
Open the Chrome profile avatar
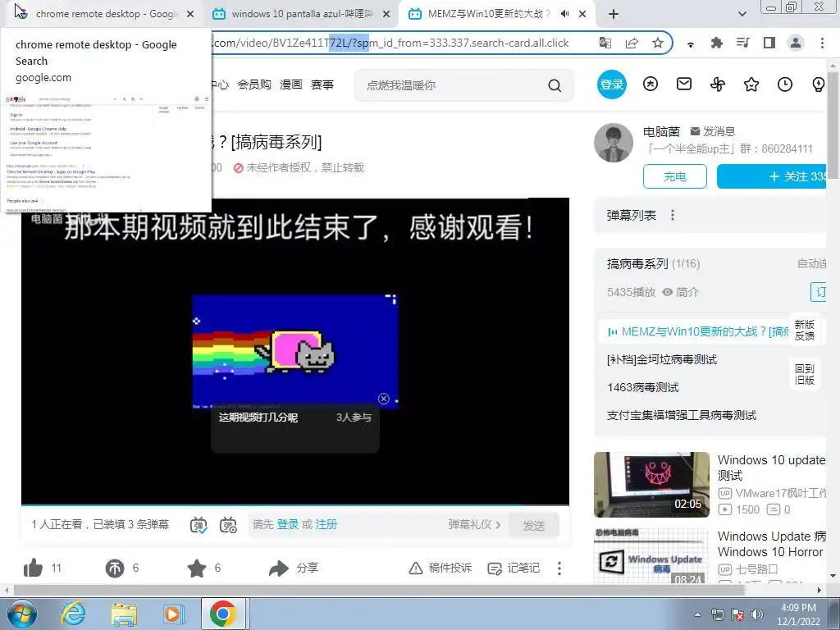point(796,43)
